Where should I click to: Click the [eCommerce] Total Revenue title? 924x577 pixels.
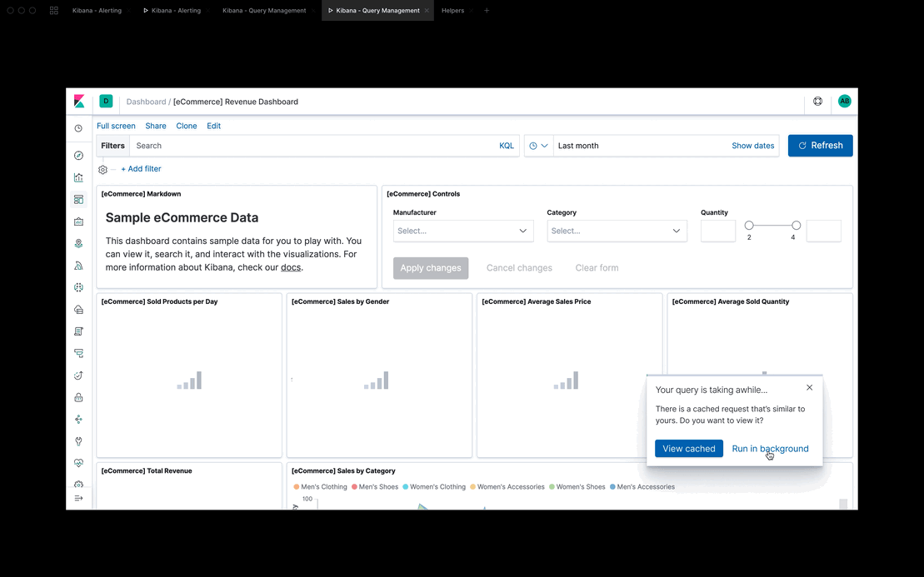pyautogui.click(x=147, y=471)
